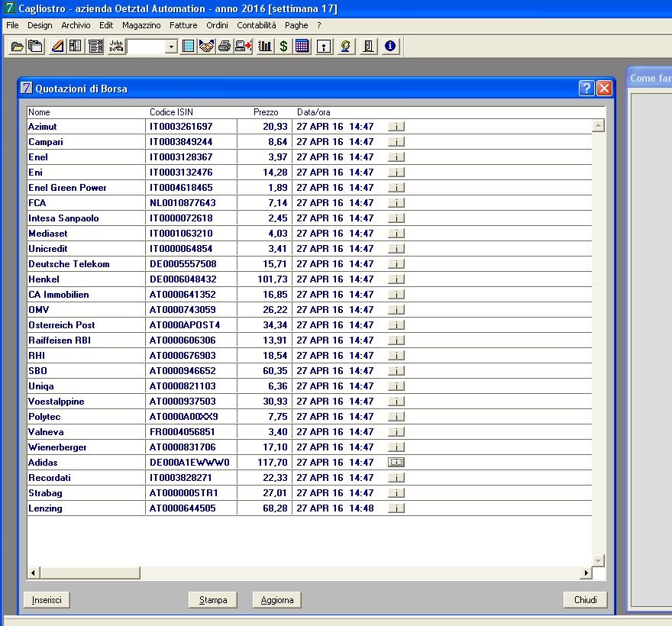Open the Magazzino menu
The height and width of the screenshot is (626, 672).
click(x=141, y=25)
